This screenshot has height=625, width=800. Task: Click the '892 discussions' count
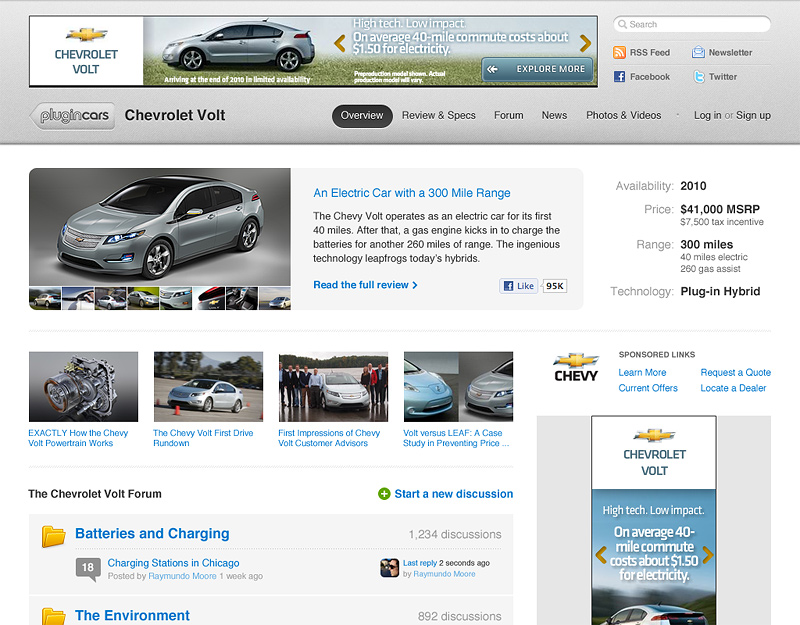[459, 616]
